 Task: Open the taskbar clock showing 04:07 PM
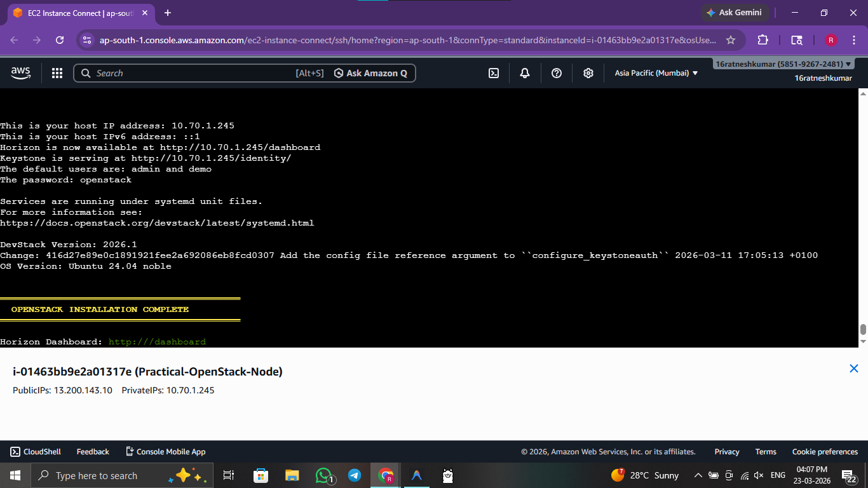coord(811,475)
